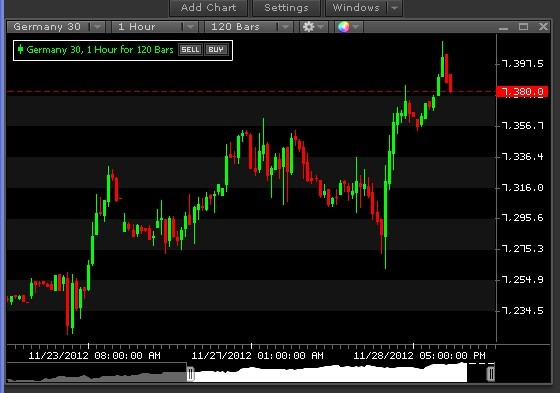Image resolution: width=560 pixels, height=393 pixels.
Task: Click the SELL button in chart legend
Action: [190, 50]
